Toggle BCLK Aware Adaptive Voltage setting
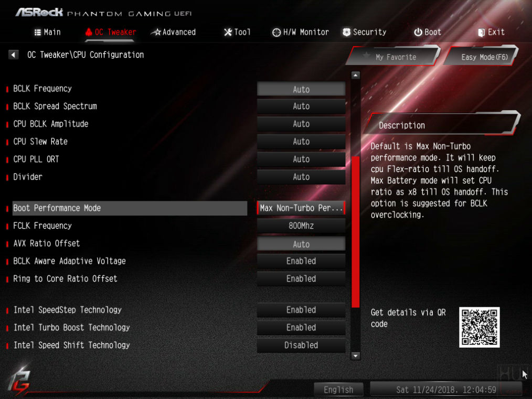 point(301,261)
